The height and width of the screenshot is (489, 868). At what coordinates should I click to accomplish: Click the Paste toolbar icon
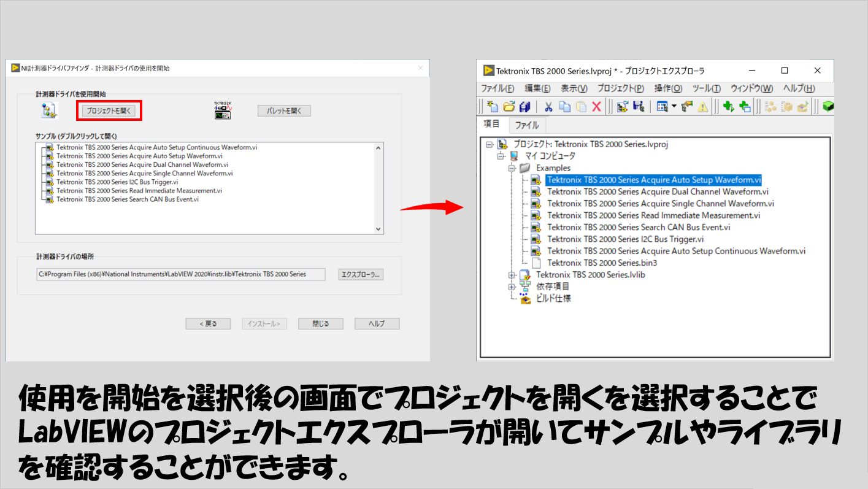(x=581, y=107)
